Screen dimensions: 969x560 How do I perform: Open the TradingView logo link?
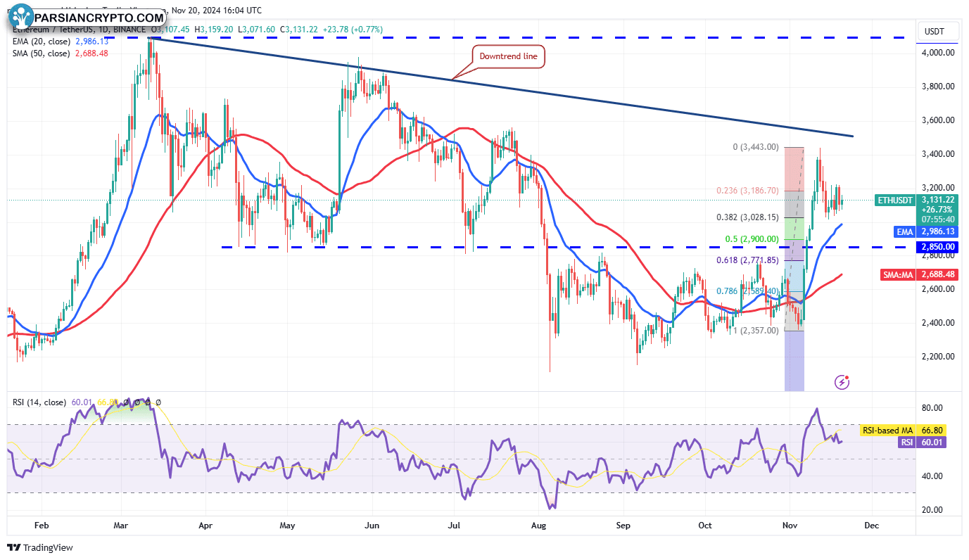40,547
